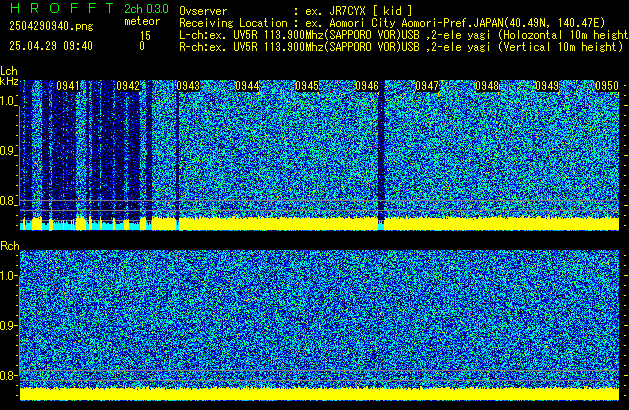Viewport: 629px width, 410px height.
Task: Click the 0946 time marker
Action: coord(367,86)
